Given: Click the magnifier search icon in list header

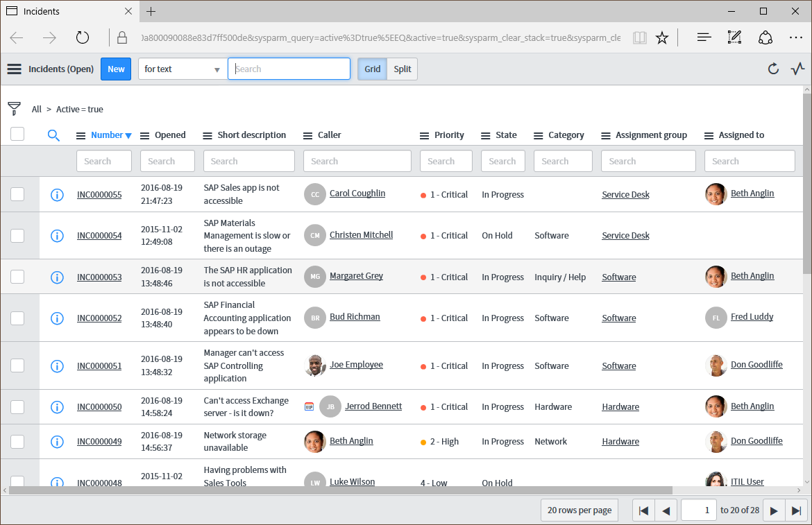Looking at the screenshot, I should (53, 135).
